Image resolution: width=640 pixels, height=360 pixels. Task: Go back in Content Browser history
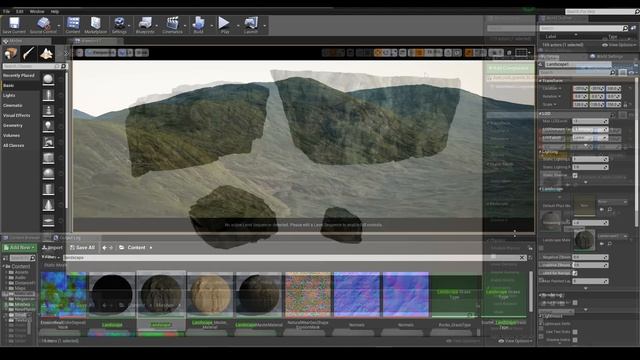[104, 248]
